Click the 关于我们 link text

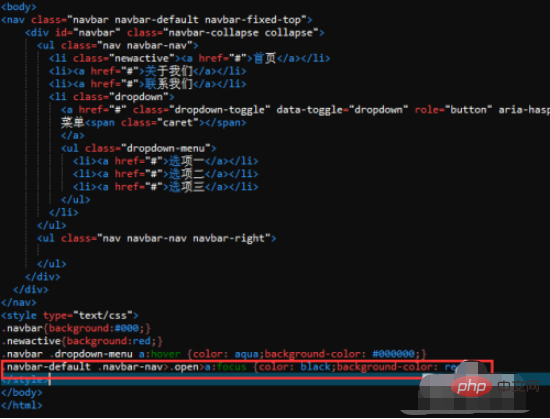169,71
